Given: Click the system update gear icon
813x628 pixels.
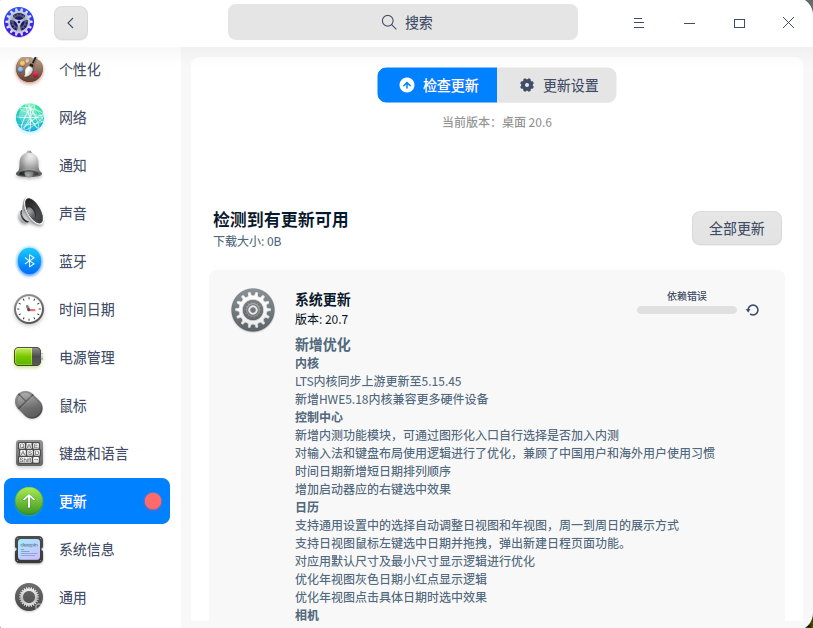Looking at the screenshot, I should (x=253, y=310).
